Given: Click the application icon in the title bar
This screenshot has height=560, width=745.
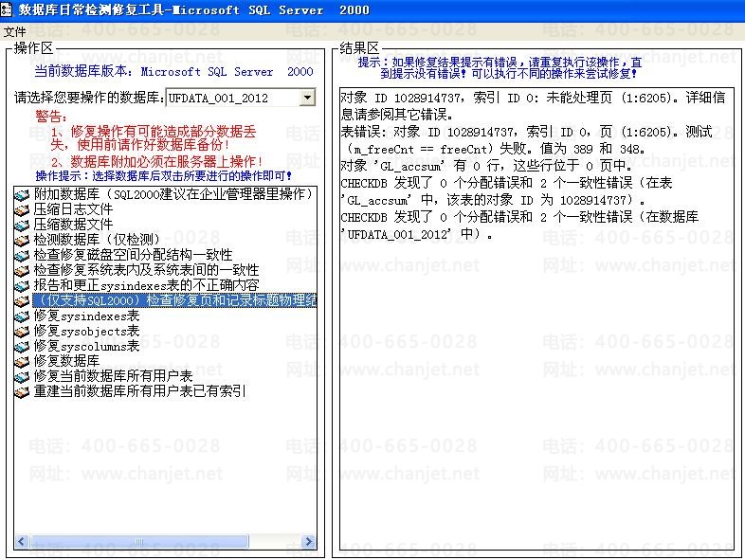Looking at the screenshot, I should (7, 10).
